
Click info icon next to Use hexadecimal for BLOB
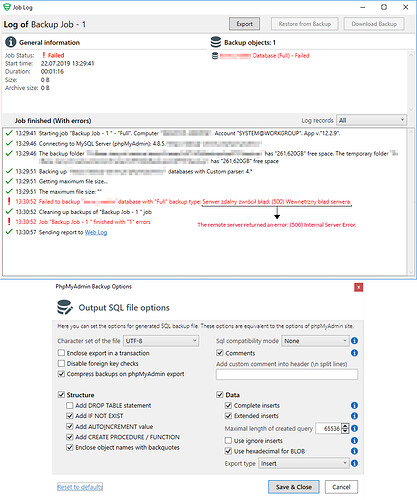pos(354,451)
